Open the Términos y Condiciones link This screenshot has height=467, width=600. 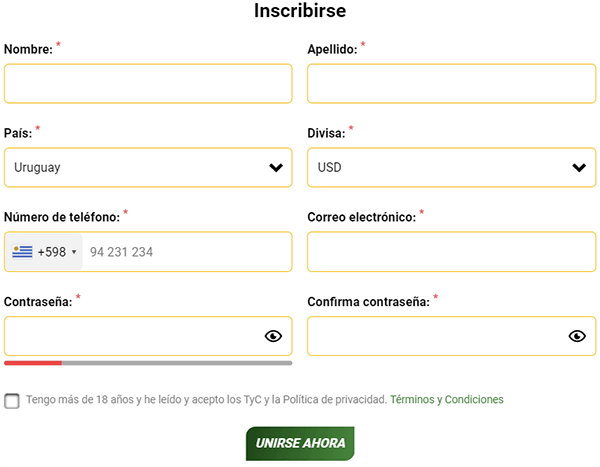click(x=447, y=399)
